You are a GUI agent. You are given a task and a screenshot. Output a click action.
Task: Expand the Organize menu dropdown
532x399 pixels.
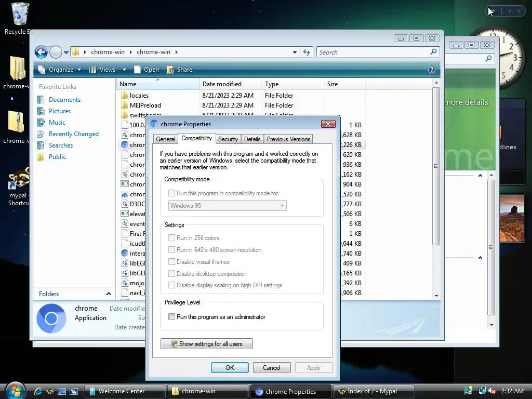[x=79, y=70]
